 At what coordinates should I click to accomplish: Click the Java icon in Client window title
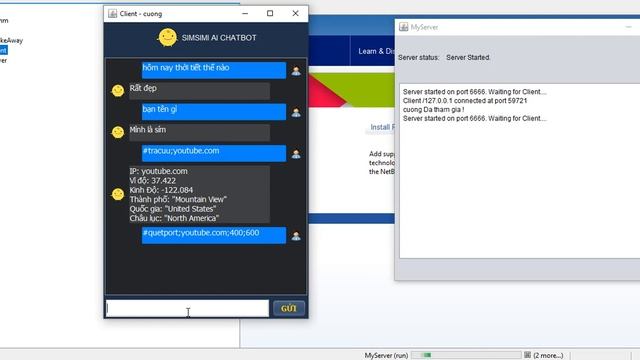pos(112,13)
